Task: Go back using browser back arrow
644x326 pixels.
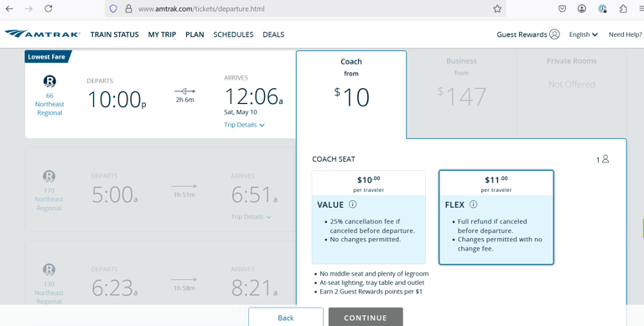Action: tap(9, 8)
